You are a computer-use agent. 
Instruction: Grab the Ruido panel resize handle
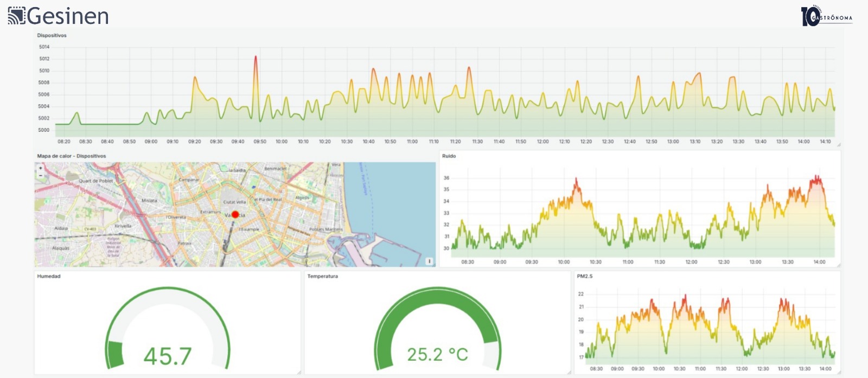coord(839,265)
